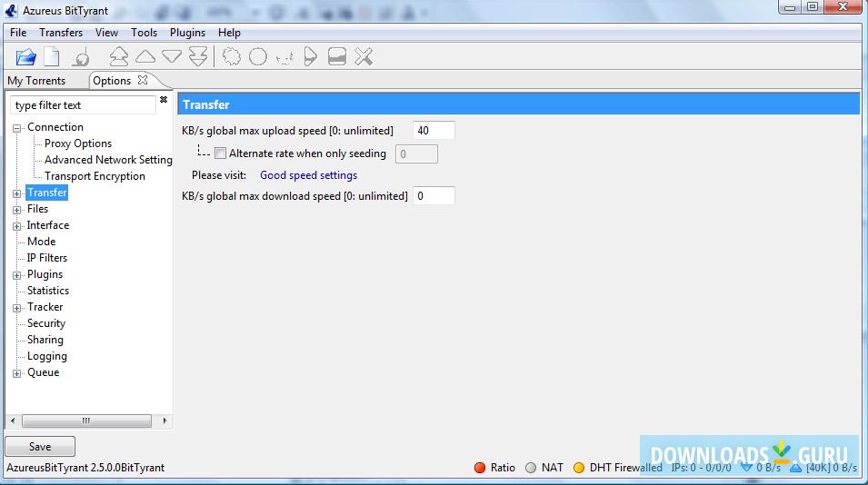Expand the Transfer tree node

16,193
